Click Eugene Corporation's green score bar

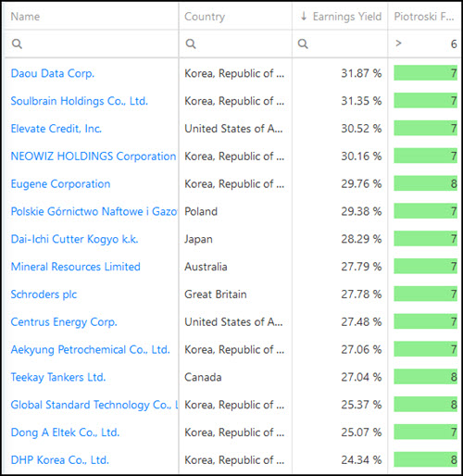[425, 183]
